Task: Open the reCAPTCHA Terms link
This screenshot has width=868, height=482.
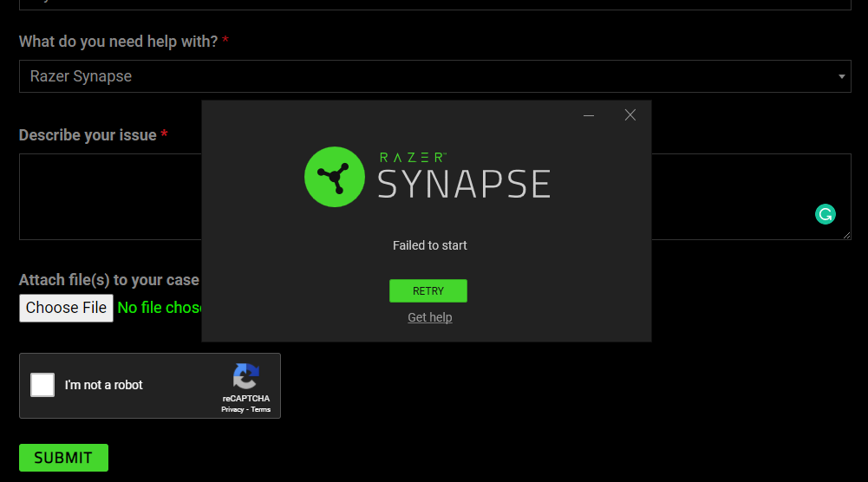Action: 261,409
